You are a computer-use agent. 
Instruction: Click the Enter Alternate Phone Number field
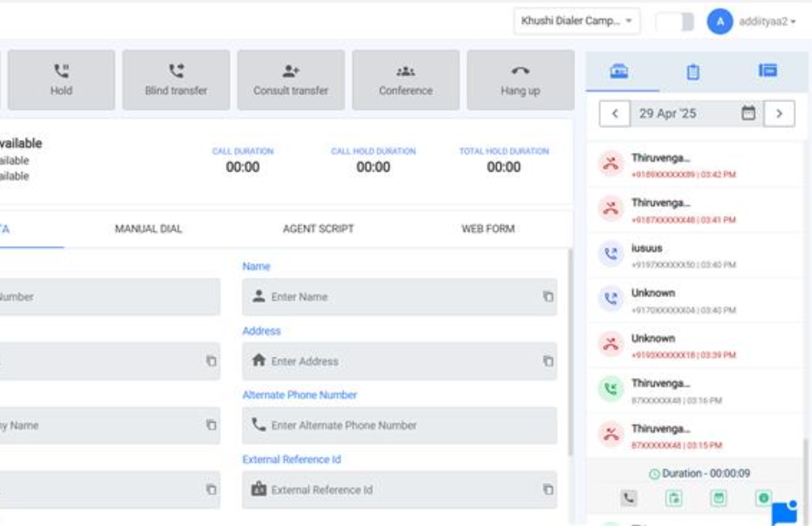400,426
